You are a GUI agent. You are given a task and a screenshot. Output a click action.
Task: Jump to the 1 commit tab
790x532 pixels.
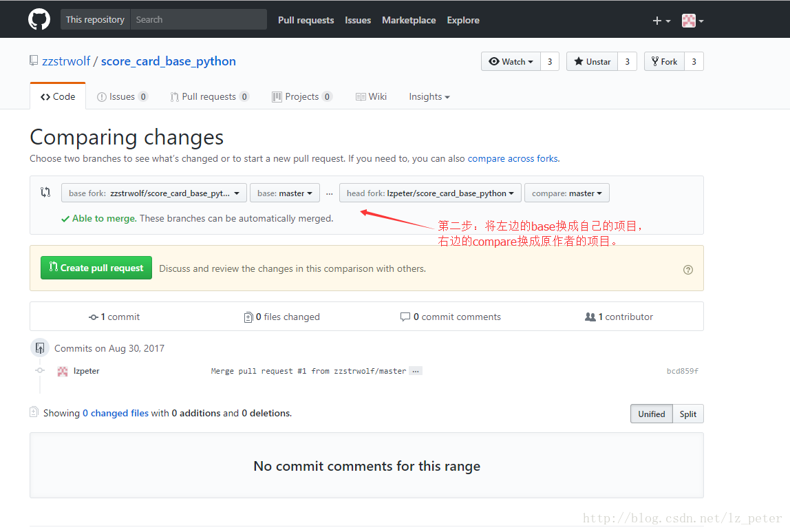point(114,317)
